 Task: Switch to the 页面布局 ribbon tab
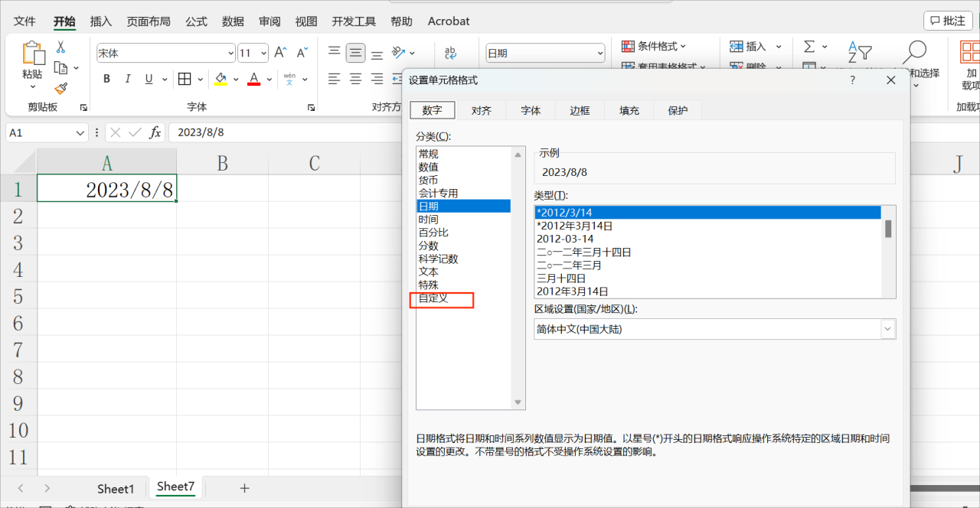coord(149,21)
